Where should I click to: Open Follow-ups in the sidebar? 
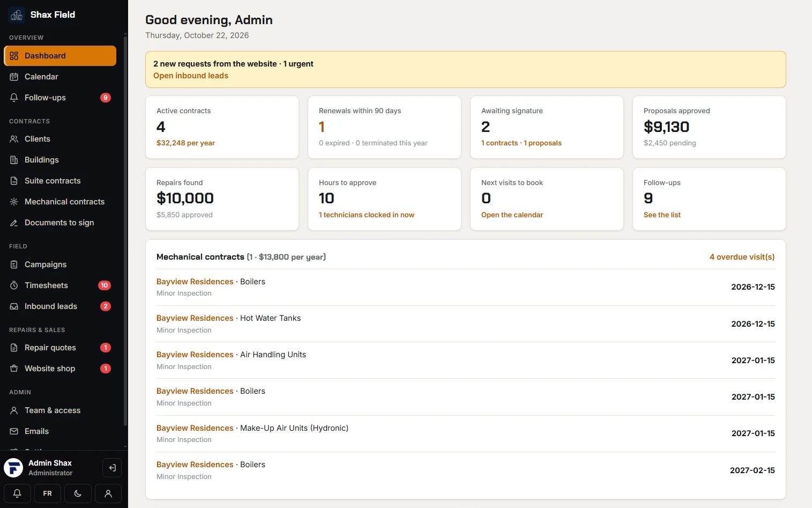(x=60, y=98)
